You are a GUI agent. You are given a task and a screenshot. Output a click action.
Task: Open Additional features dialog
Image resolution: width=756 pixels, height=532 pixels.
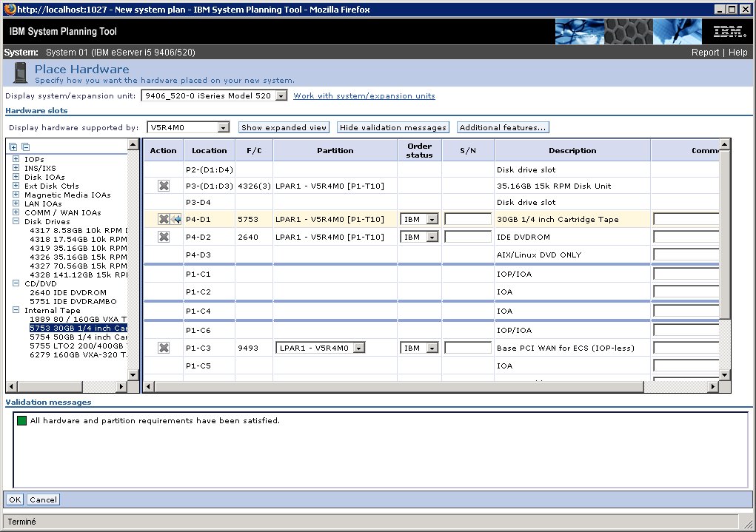(503, 128)
